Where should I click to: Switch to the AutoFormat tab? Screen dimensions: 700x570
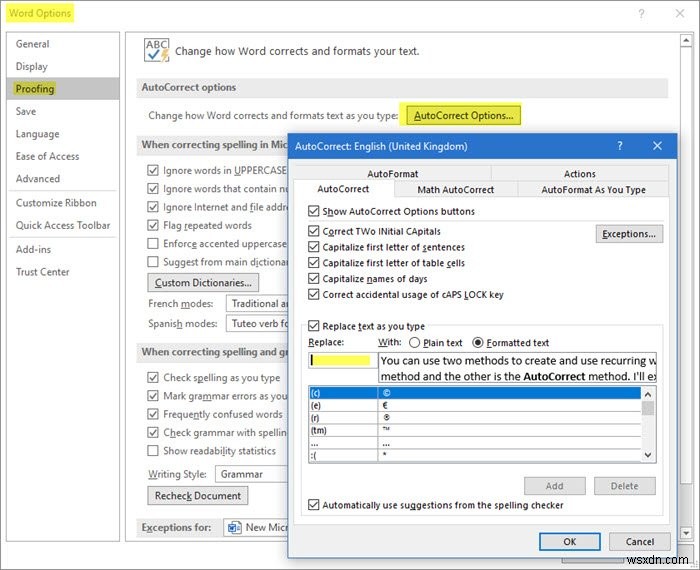pyautogui.click(x=392, y=174)
